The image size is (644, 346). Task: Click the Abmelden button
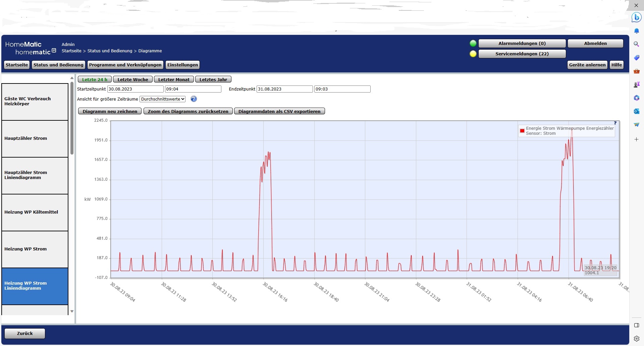click(x=595, y=43)
